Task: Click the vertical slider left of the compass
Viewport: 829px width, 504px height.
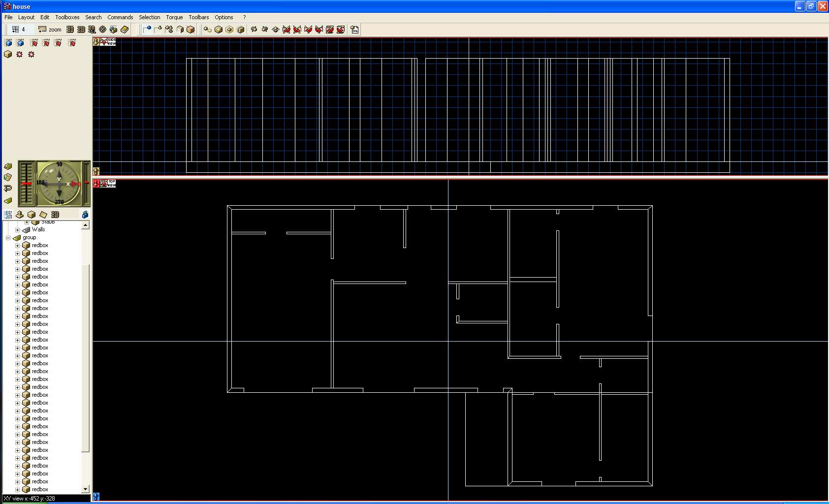Action: tap(26, 183)
